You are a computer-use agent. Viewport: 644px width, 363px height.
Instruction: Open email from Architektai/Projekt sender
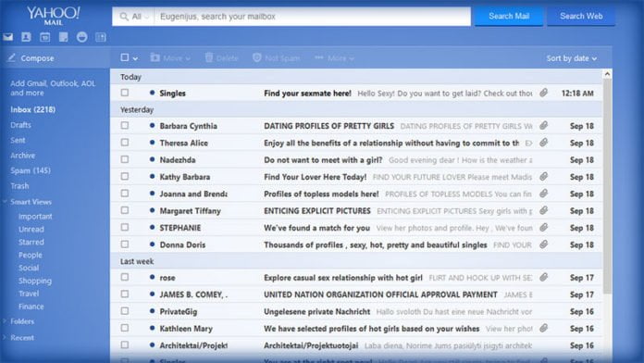[193, 345]
